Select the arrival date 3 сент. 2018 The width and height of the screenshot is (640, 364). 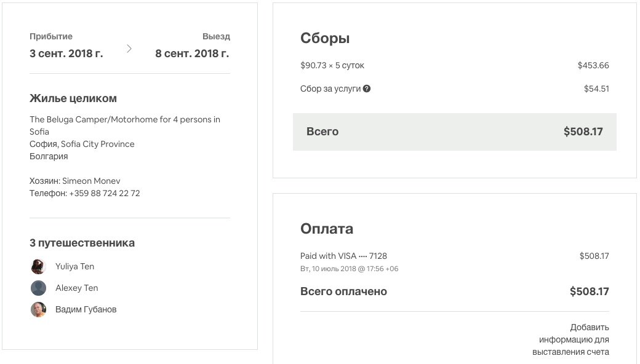point(66,53)
